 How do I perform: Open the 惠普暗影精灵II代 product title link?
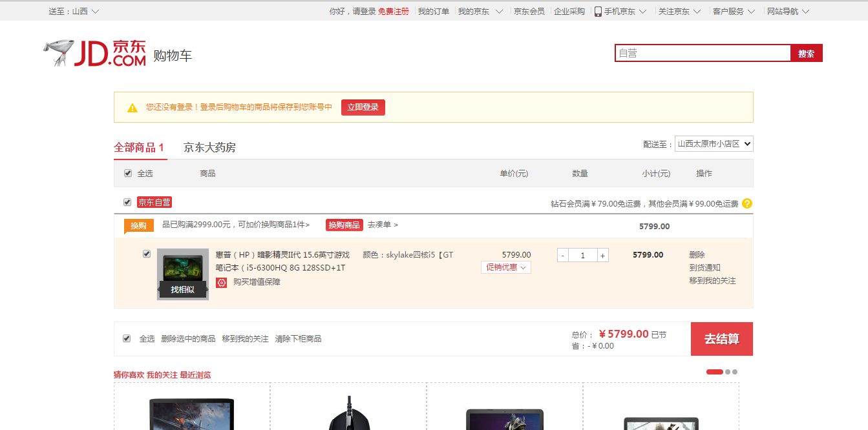coord(282,261)
